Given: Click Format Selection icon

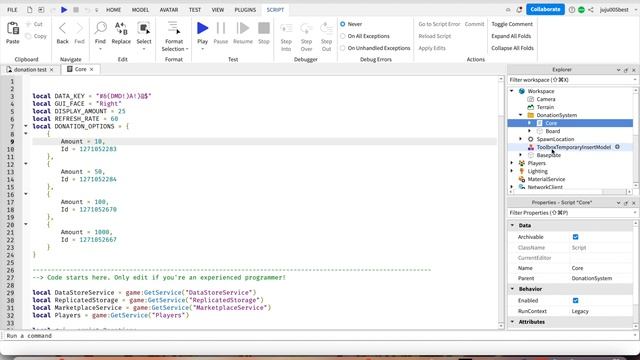Looking at the screenshot, I should point(174,28).
